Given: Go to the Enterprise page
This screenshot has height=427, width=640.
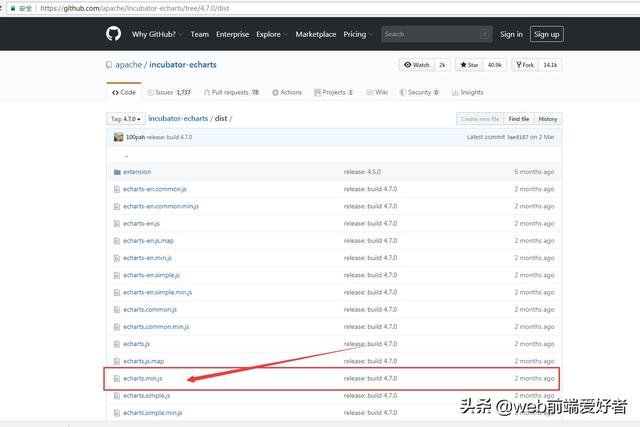Looking at the screenshot, I should pyautogui.click(x=233, y=34).
